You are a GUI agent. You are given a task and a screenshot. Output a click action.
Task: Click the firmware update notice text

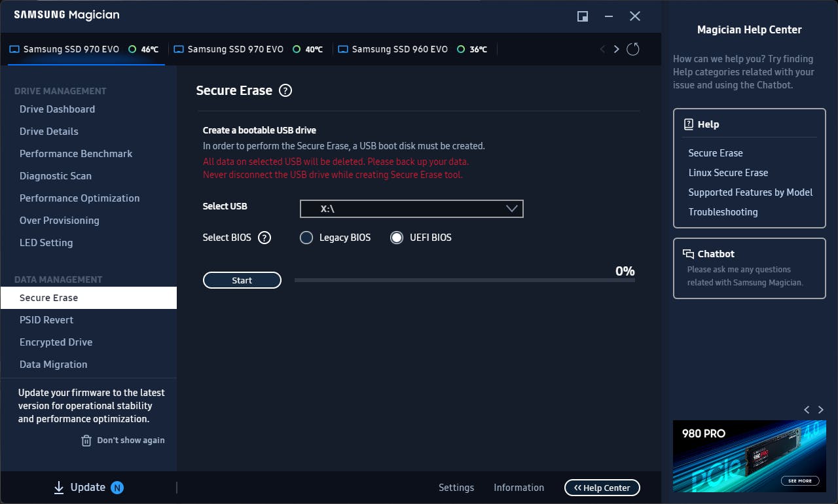click(91, 406)
